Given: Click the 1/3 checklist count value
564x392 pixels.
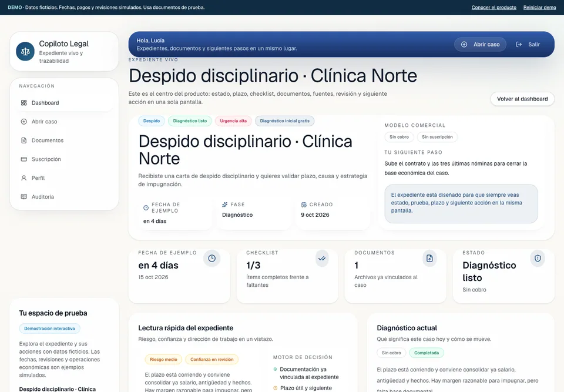Looking at the screenshot, I should tap(253, 266).
